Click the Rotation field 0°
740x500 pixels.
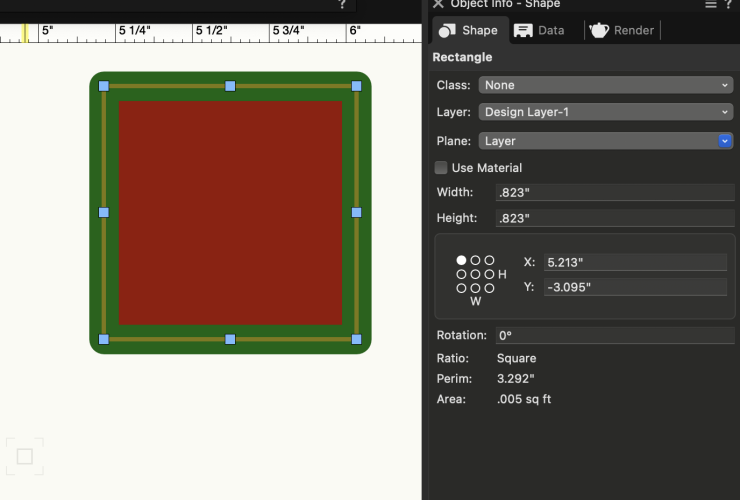pos(615,335)
